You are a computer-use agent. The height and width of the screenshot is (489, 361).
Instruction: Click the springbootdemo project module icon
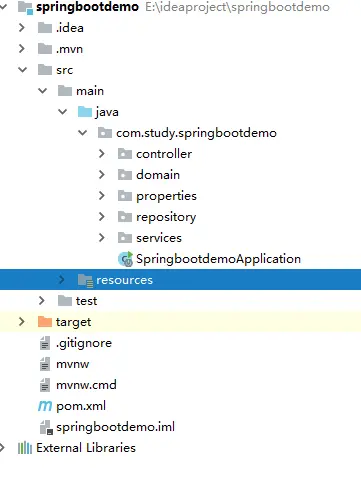pyautogui.click(x=25, y=7)
